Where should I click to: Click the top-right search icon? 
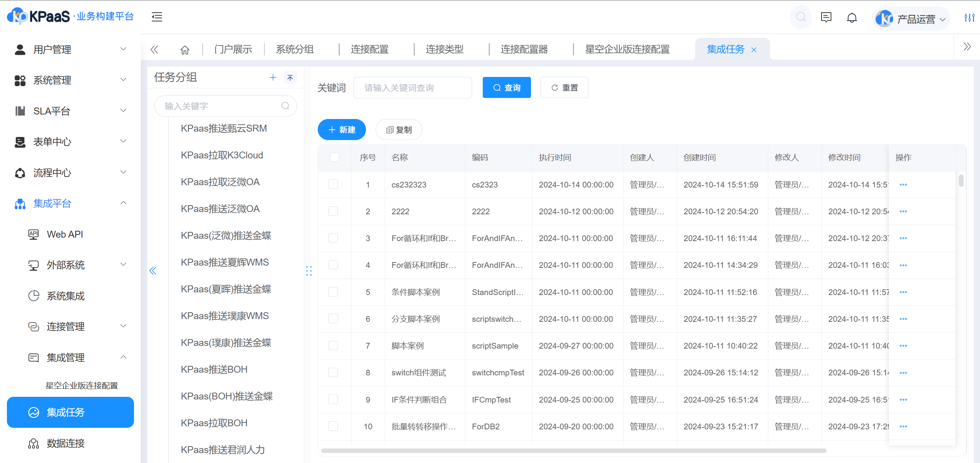tap(800, 17)
